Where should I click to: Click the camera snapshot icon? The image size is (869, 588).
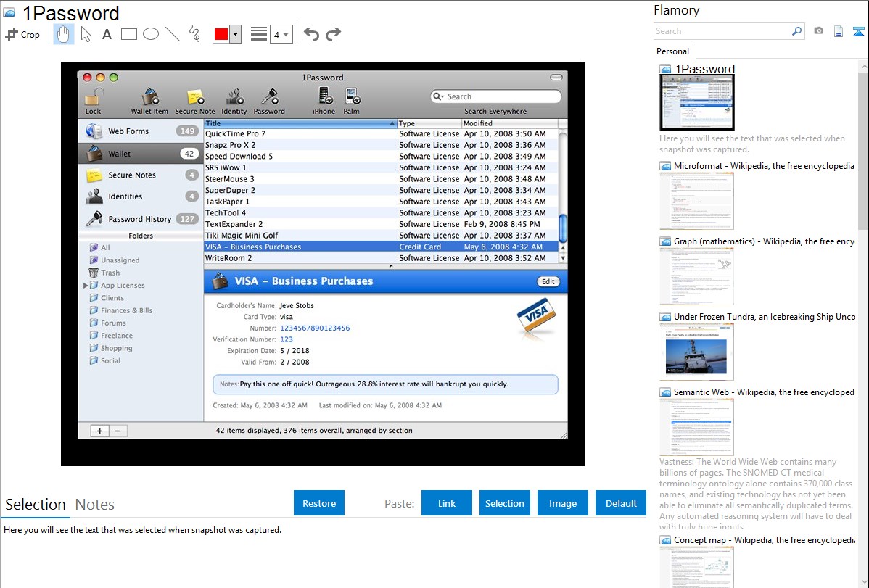pos(818,31)
